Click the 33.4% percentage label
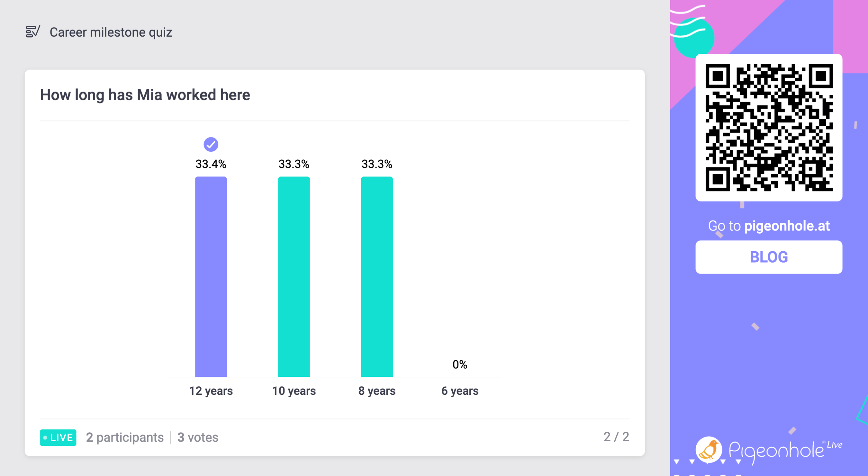The height and width of the screenshot is (476, 868). 211,164
